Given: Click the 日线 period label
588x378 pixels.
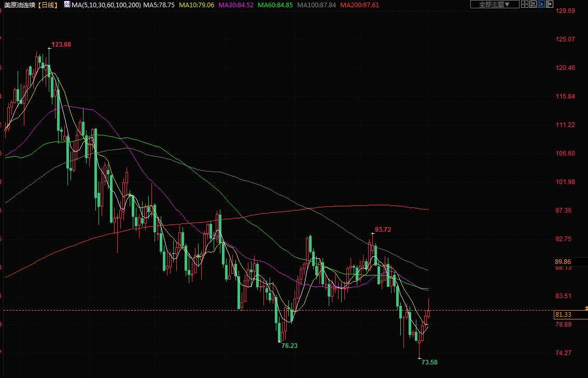Looking at the screenshot, I should click(x=49, y=5).
